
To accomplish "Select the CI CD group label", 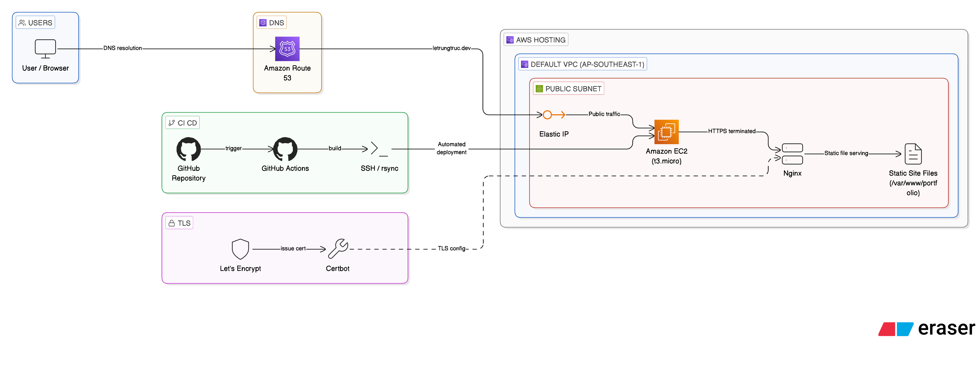I will (183, 123).
